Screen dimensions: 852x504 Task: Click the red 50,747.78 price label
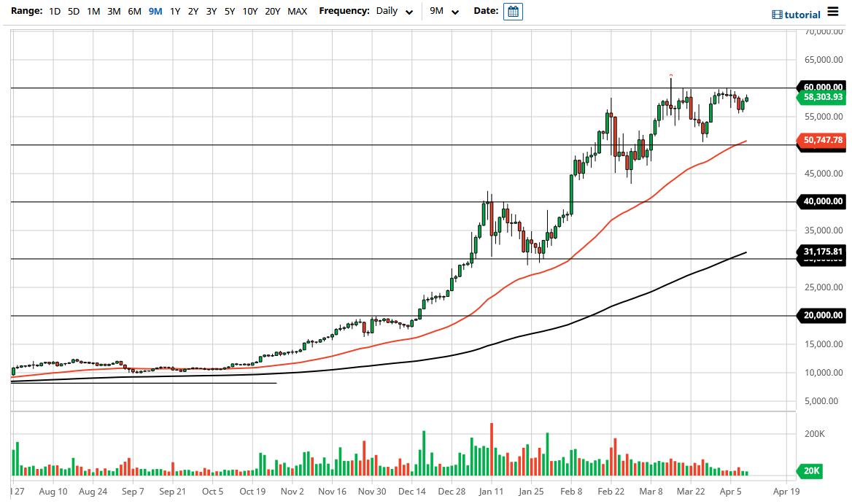pos(821,139)
